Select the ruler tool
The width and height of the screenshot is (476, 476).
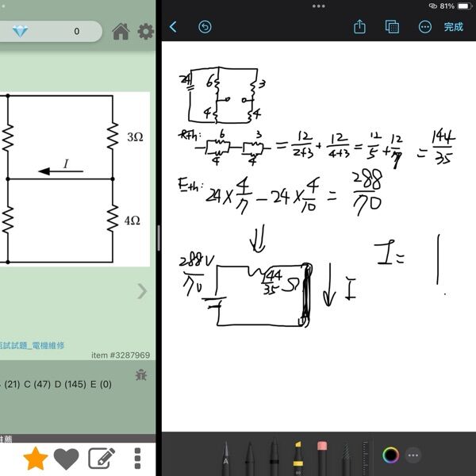pyautogui.click(x=366, y=455)
